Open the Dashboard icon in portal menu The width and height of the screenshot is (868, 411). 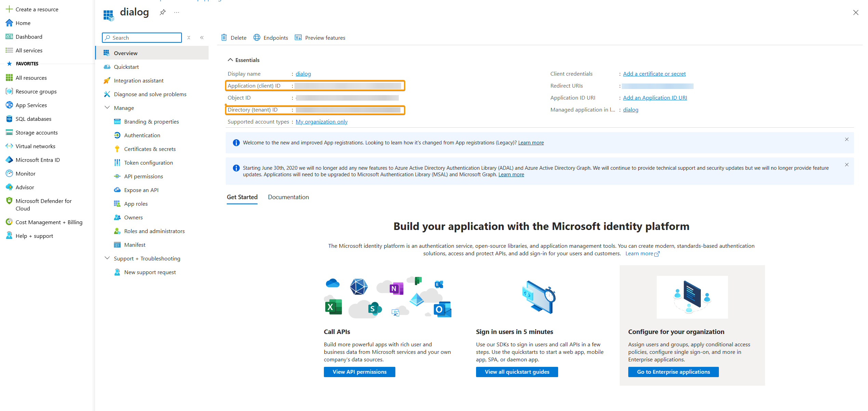9,37
